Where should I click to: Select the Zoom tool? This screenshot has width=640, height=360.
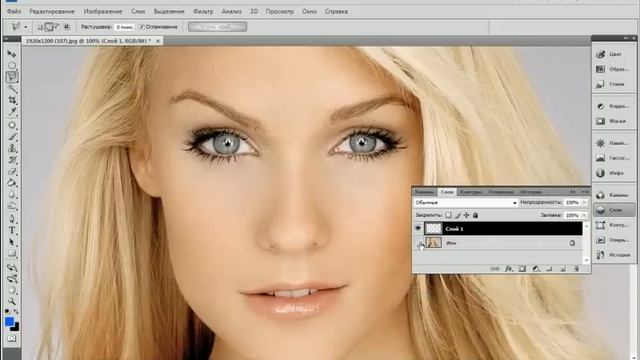[x=12, y=302]
